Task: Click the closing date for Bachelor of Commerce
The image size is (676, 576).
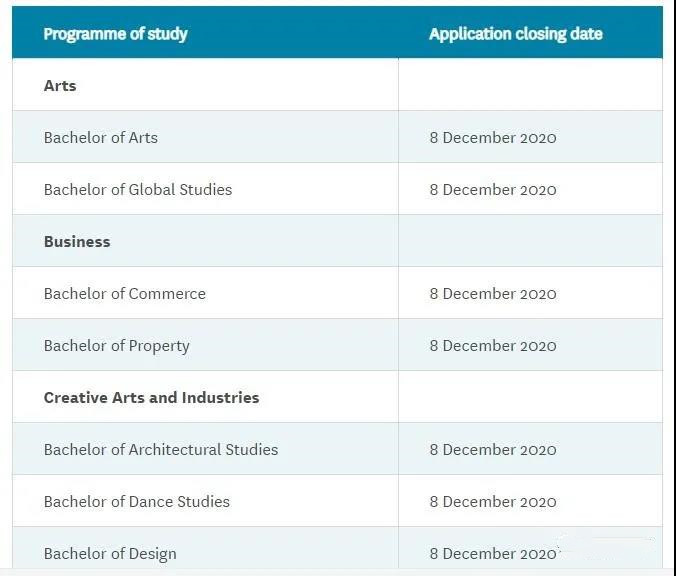Action: [493, 294]
